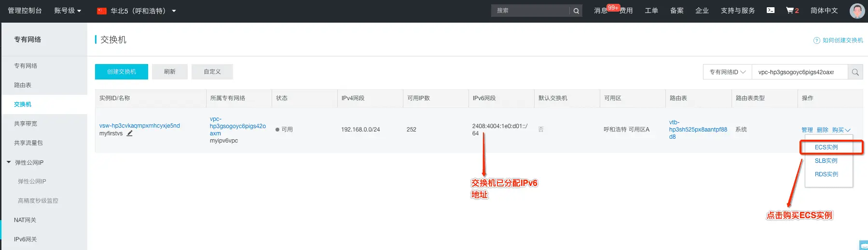Open the 专有网络ID filter dropdown
Image resolution: width=868 pixels, height=250 pixels.
[727, 72]
